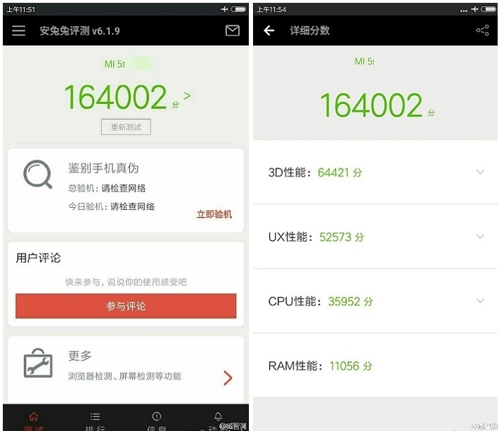Expand the UX性能 score row

375,237
